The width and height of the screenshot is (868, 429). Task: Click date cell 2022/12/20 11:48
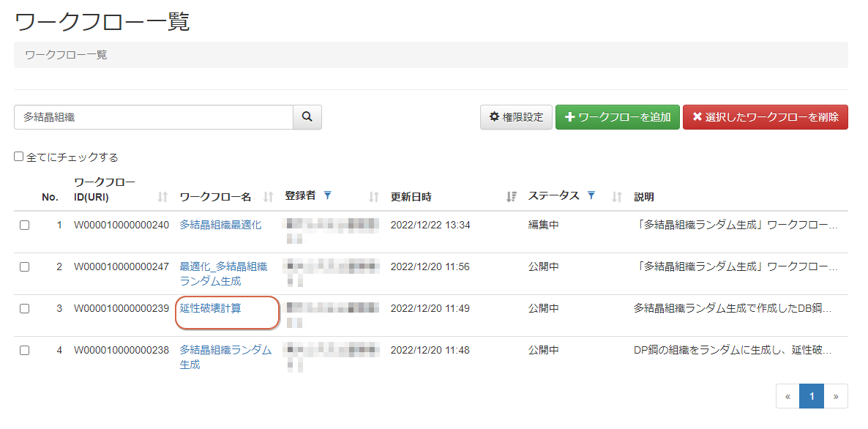pyautogui.click(x=430, y=351)
